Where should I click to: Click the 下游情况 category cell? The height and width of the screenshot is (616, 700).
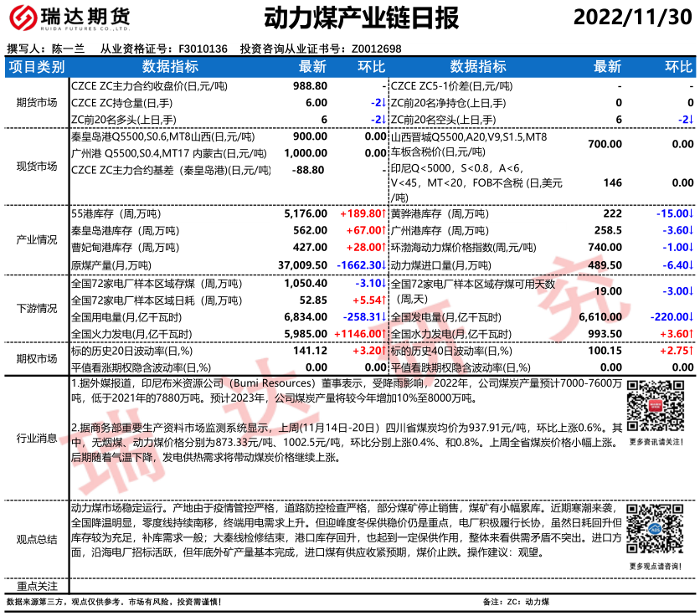click(37, 309)
